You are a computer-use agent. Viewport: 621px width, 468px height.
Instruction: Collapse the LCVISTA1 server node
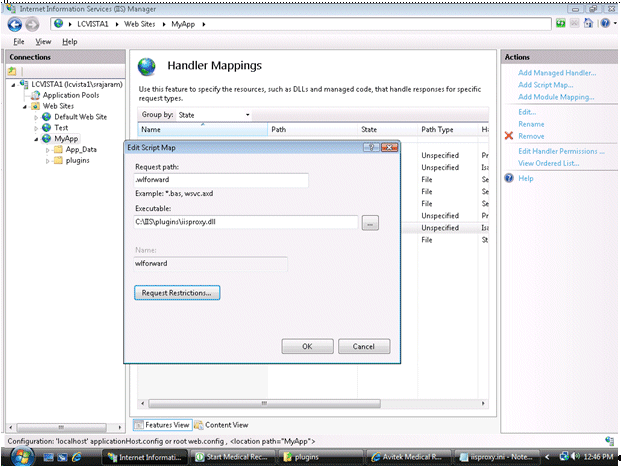point(13,85)
